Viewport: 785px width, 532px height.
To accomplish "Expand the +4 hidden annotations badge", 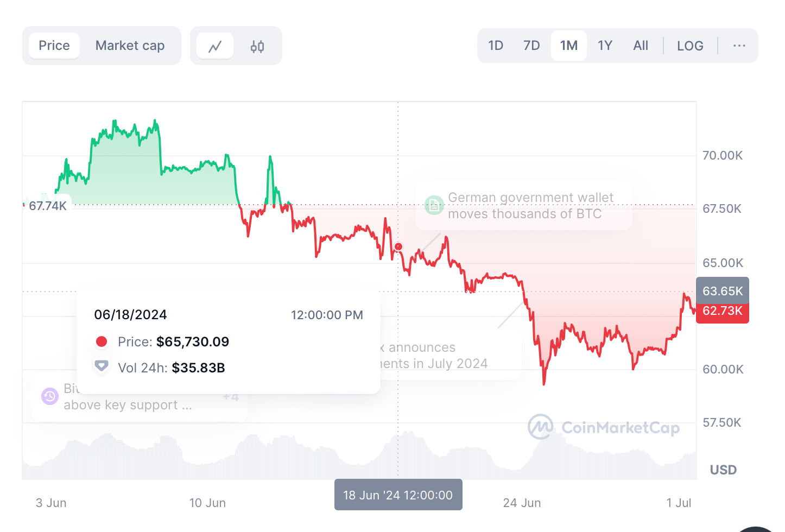I will tap(230, 396).
